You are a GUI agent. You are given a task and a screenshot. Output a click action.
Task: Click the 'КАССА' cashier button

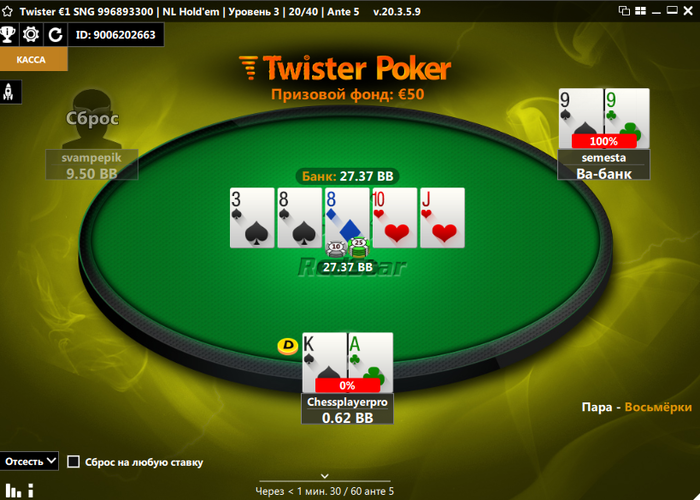tap(31, 59)
